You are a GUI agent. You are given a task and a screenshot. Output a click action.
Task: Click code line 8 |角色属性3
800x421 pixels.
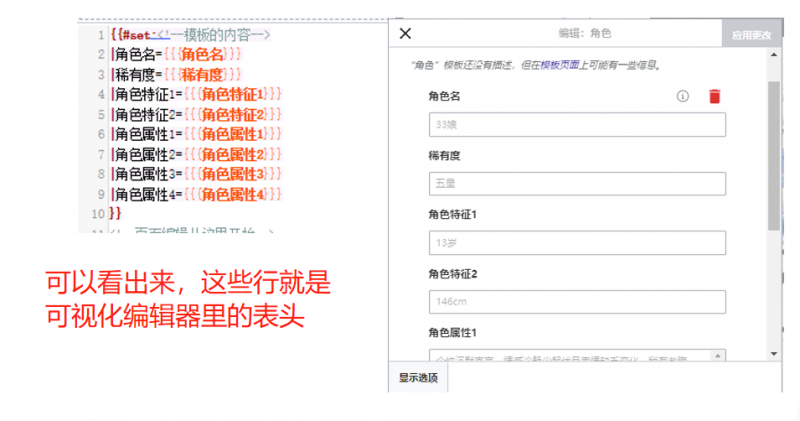click(196, 174)
